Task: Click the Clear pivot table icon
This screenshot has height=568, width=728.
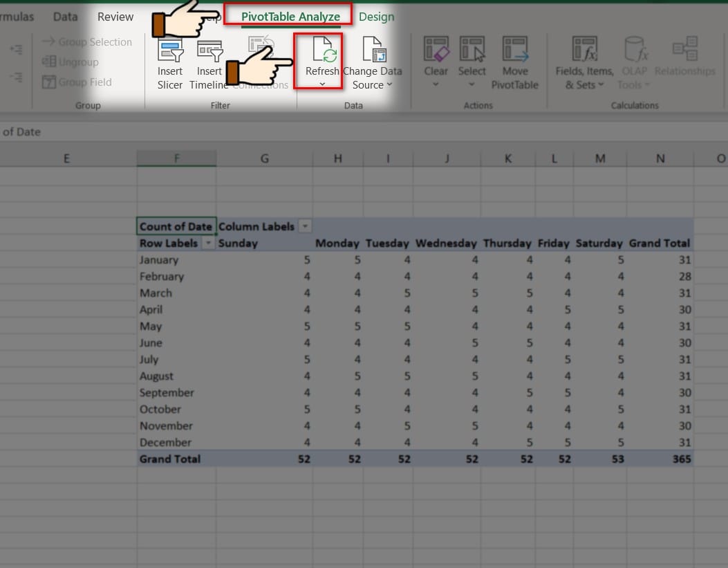Action: pyautogui.click(x=436, y=48)
